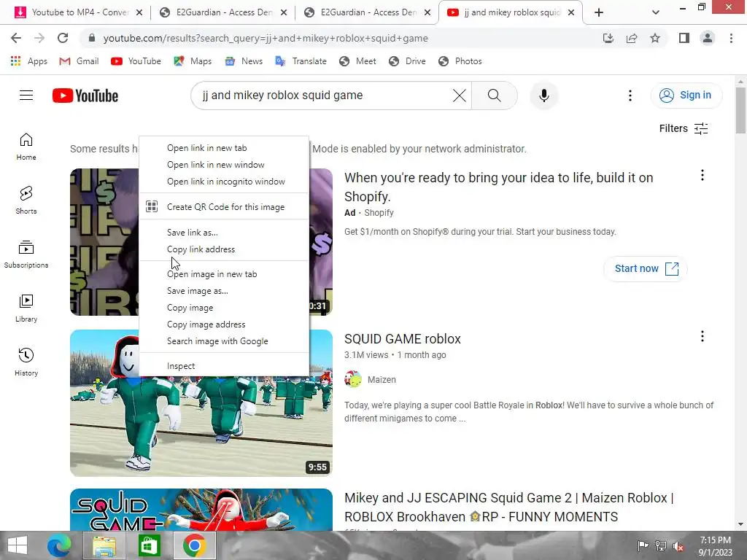Open the Windows Start menu
The image size is (747, 560).
[18, 545]
